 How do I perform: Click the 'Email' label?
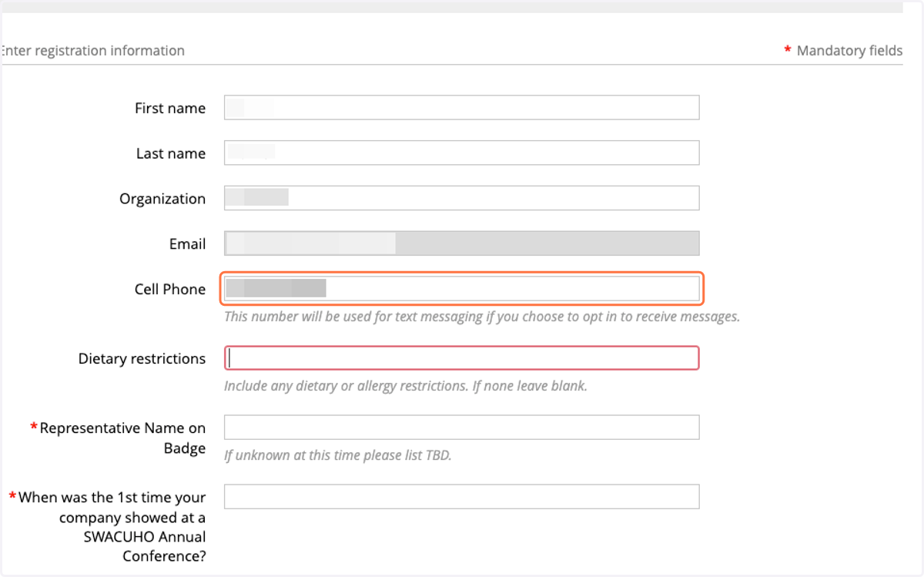pyautogui.click(x=187, y=243)
